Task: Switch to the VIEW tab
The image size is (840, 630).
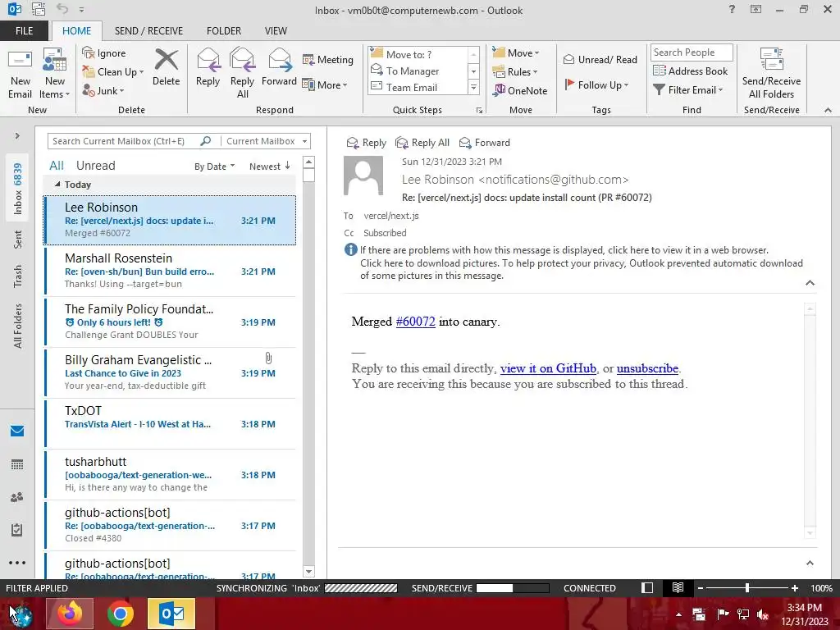Action: (x=276, y=30)
